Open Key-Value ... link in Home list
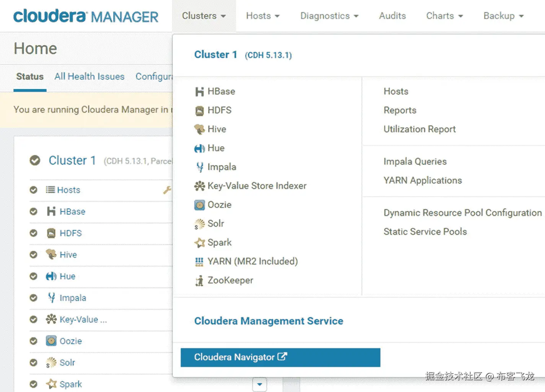 83,319
